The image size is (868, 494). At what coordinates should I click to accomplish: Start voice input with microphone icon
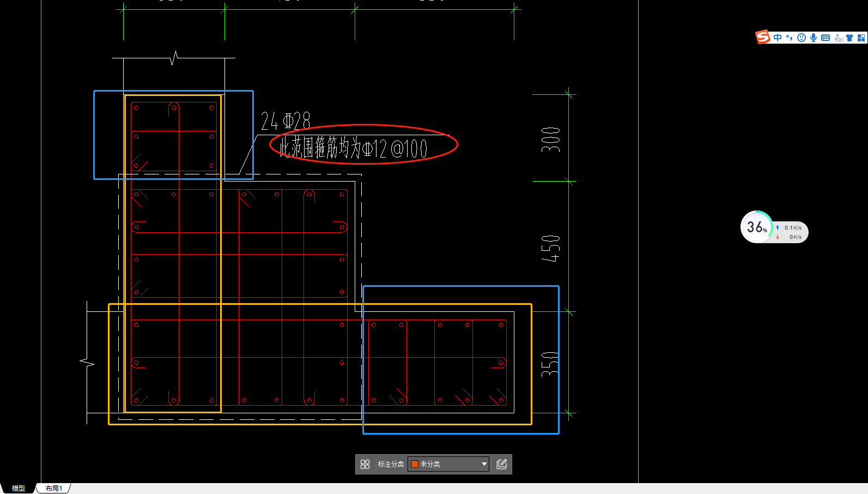pyautogui.click(x=814, y=38)
